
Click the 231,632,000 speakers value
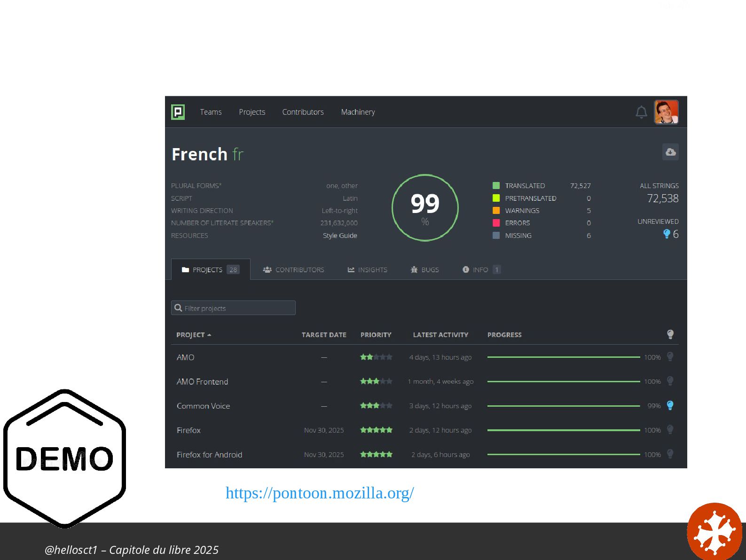(339, 223)
